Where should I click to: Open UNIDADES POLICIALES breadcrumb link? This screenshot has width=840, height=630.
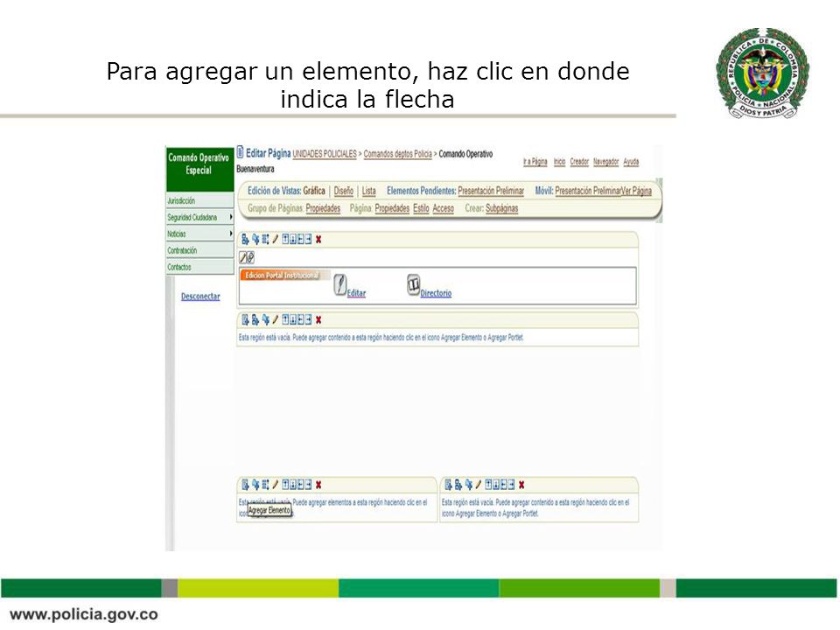(x=325, y=154)
